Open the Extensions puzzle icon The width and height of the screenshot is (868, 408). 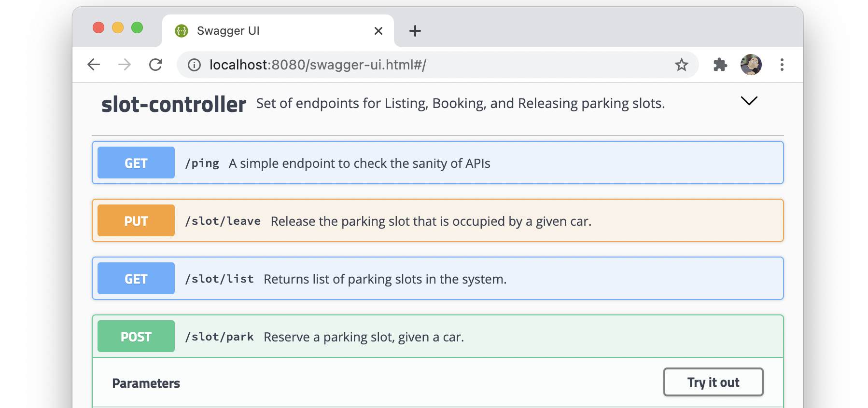tap(720, 65)
